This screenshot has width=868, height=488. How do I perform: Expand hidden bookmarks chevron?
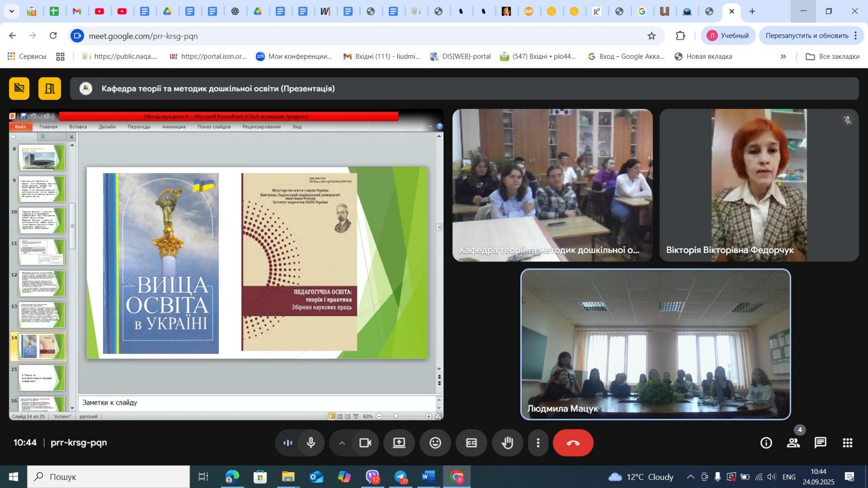(783, 56)
